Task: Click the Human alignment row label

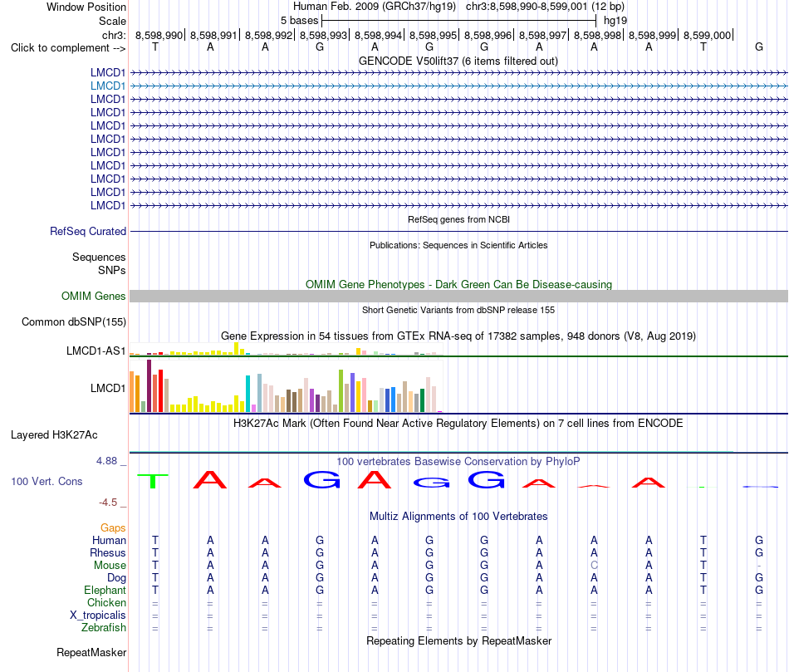Action: click(109, 540)
